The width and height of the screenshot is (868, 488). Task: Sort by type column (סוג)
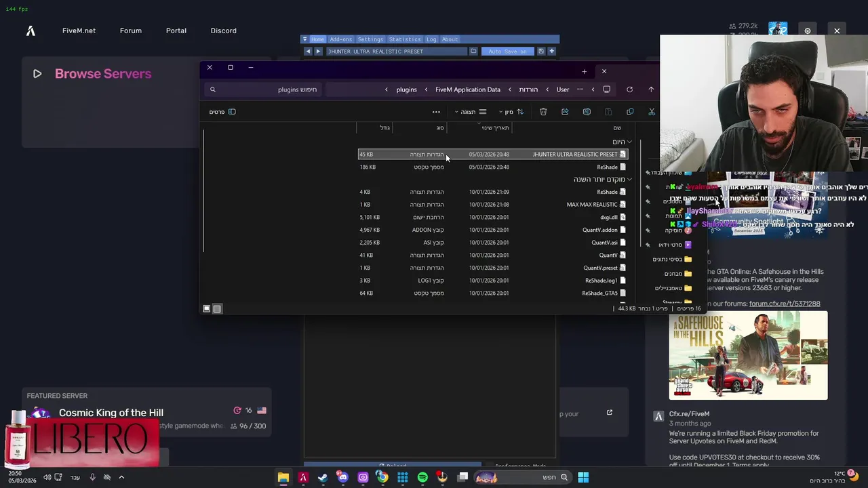[x=440, y=127]
